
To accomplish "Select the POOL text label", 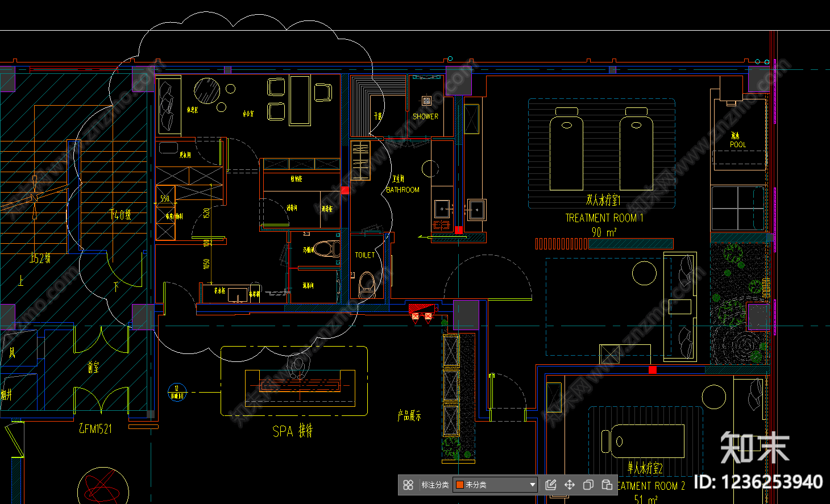I will point(738,145).
